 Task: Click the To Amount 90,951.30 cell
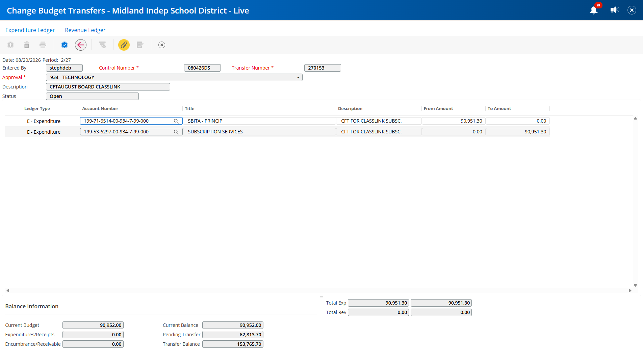[518, 132]
